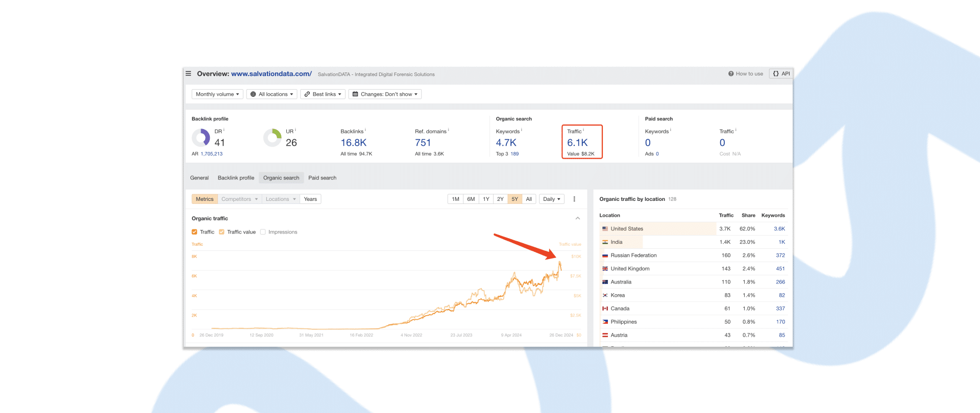Expand the Best links dropdown
The image size is (980, 413).
click(323, 94)
